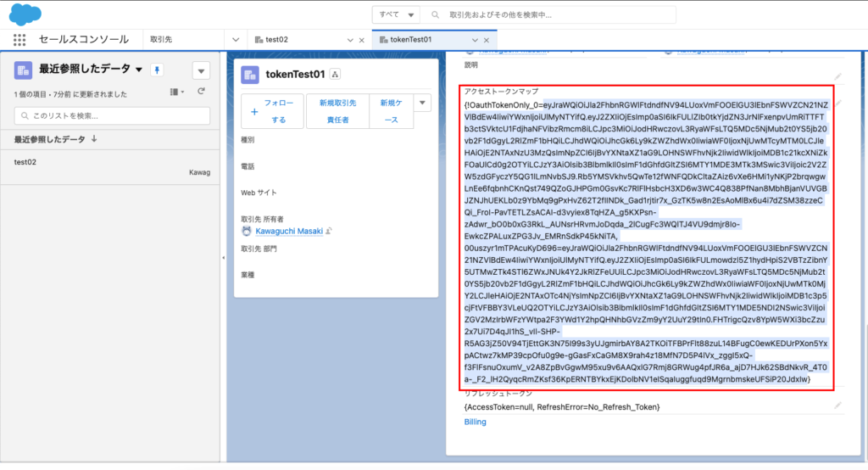Image resolution: width=868 pixels, height=470 pixels.
Task: Pin the 最近参照したデータ list view
Action: 157,70
